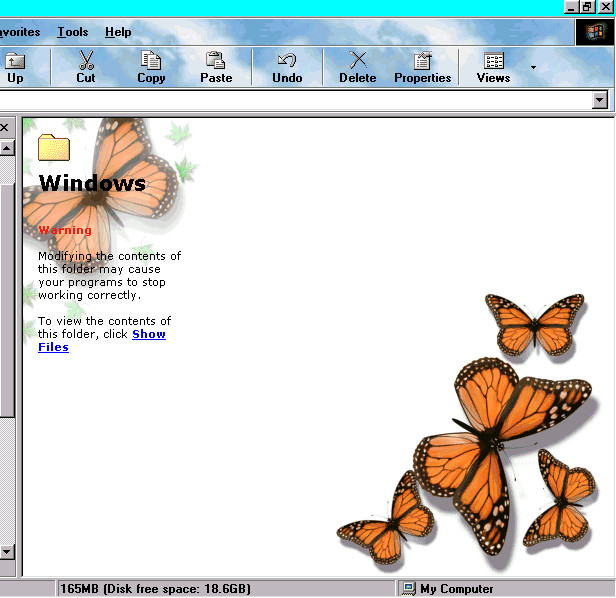Undo the last action
Screen dimensions: 616x598
(287, 68)
